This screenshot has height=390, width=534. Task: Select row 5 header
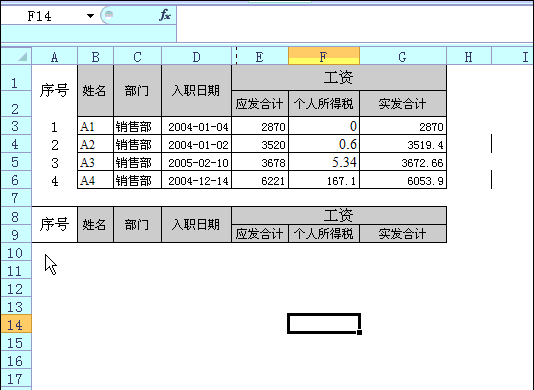16,162
